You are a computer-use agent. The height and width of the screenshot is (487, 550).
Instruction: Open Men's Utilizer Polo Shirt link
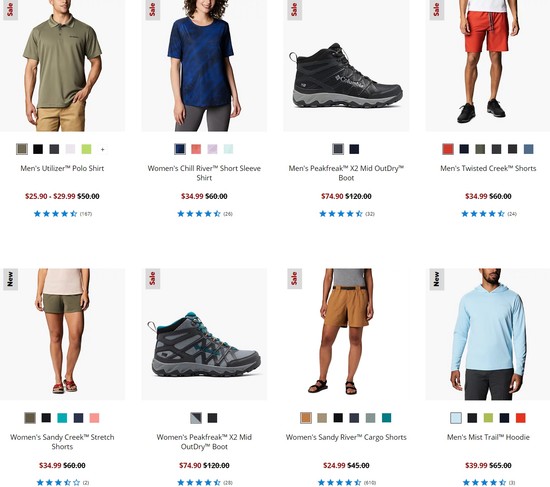point(62,168)
